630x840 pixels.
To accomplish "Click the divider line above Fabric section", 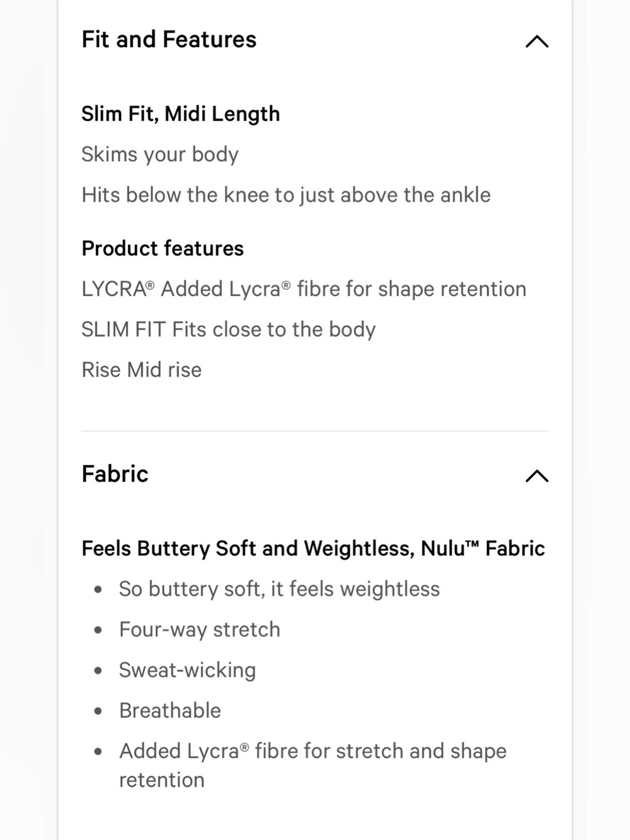I will coord(315,431).
